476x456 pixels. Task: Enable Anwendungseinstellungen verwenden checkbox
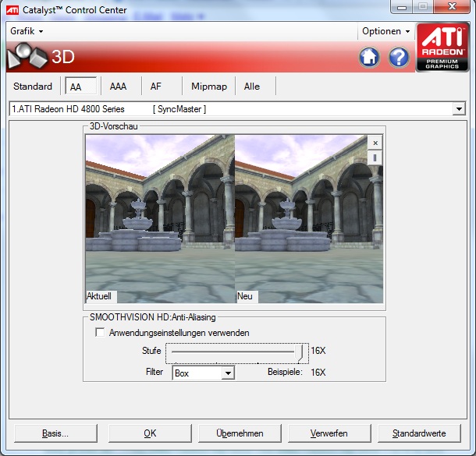click(100, 333)
